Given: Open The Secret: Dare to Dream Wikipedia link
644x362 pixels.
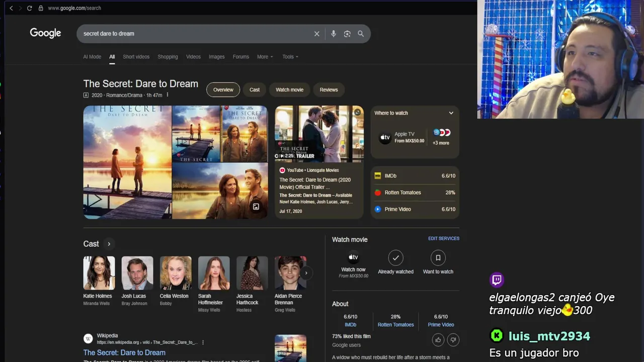Looking at the screenshot, I should [124, 352].
